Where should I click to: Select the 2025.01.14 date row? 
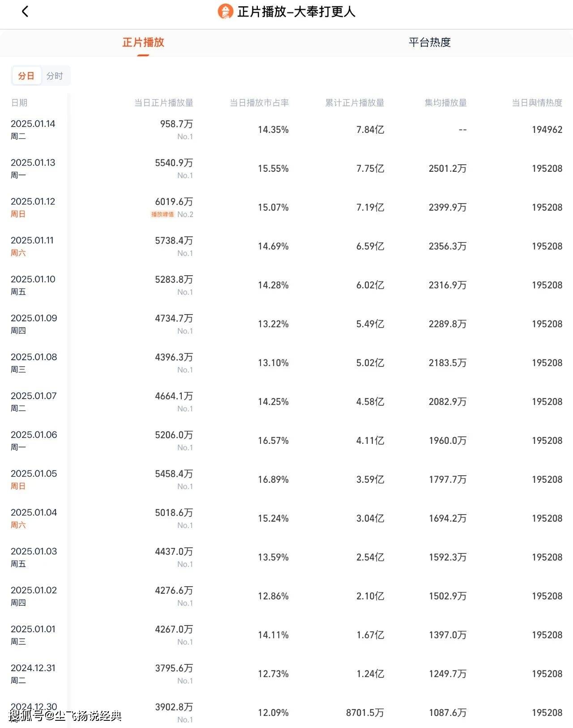click(33, 124)
